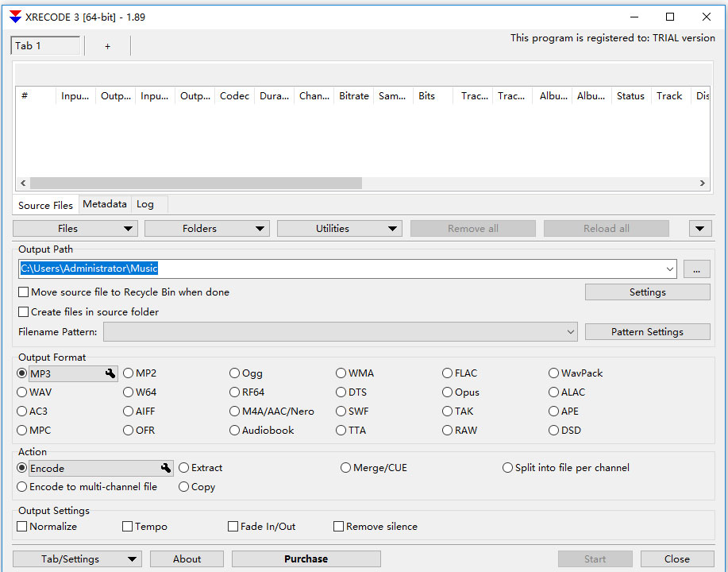Open the About dialog
The width and height of the screenshot is (728, 572).
[x=187, y=559]
